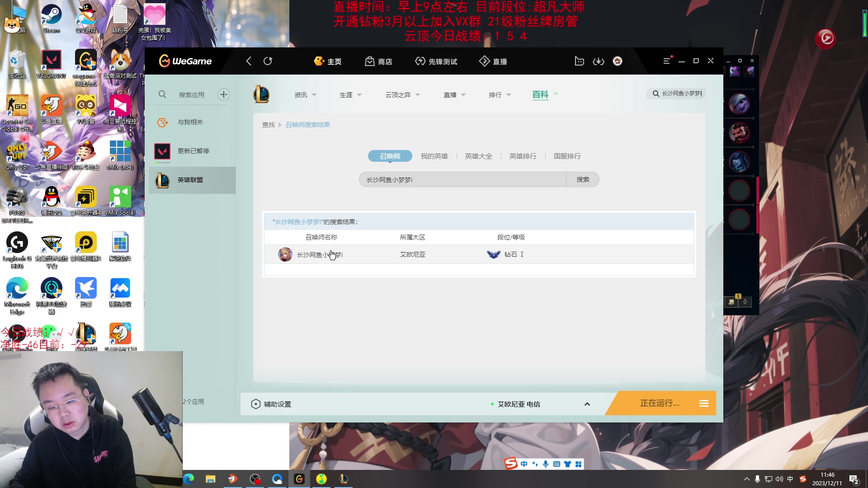Select the VALORANT 更新已暂停 sidebar entry
This screenshot has width=868, height=488.
tap(192, 151)
